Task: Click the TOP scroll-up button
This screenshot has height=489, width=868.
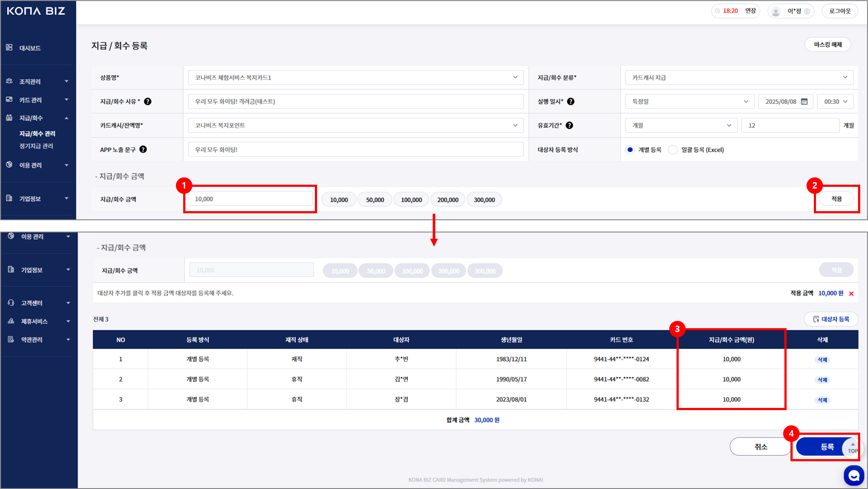Action: click(x=852, y=447)
